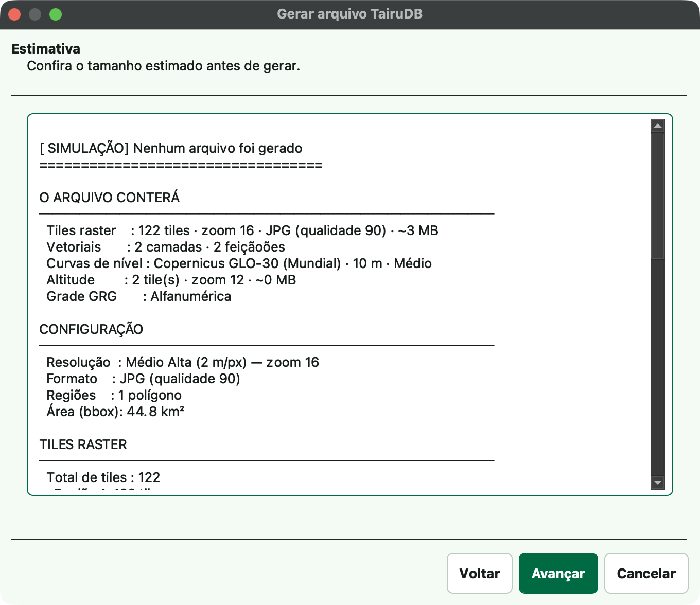Click the vertical scrollbar thumb
This screenshot has height=605, width=700.
658,196
